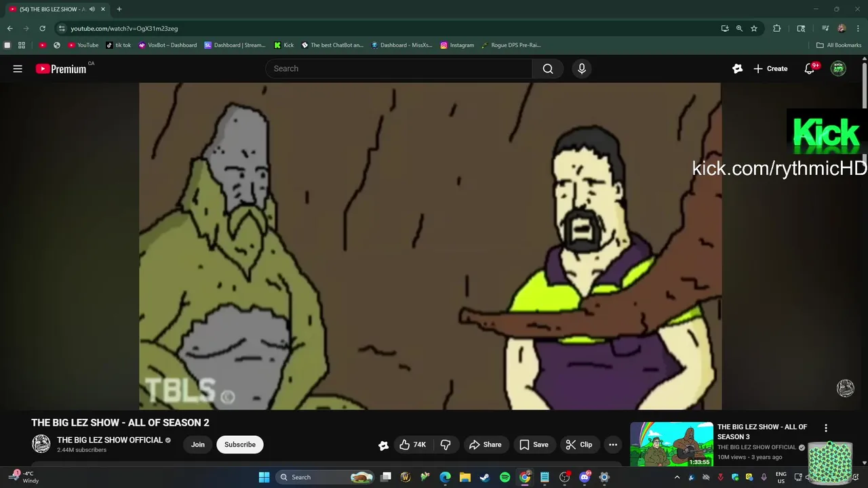Open THE BIG LEZ SHOW - ALL OF SEASON 3 title
Viewport: 868px width, 488px height.
click(x=762, y=432)
